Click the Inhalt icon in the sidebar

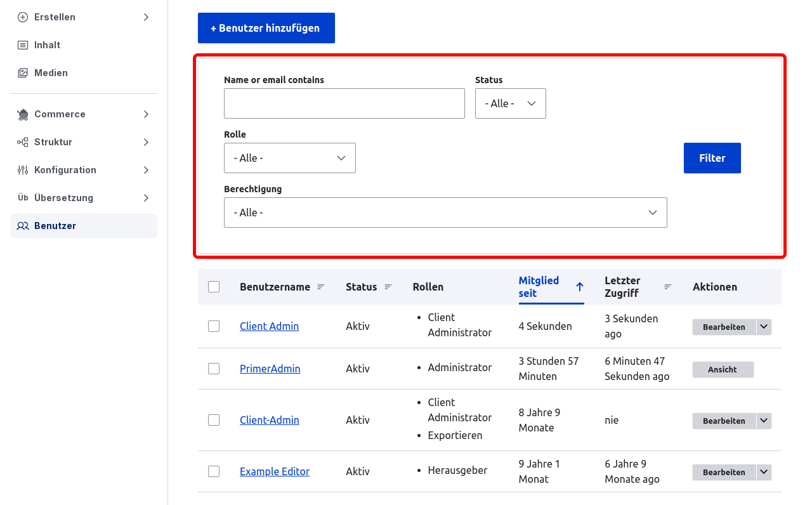coord(23,45)
